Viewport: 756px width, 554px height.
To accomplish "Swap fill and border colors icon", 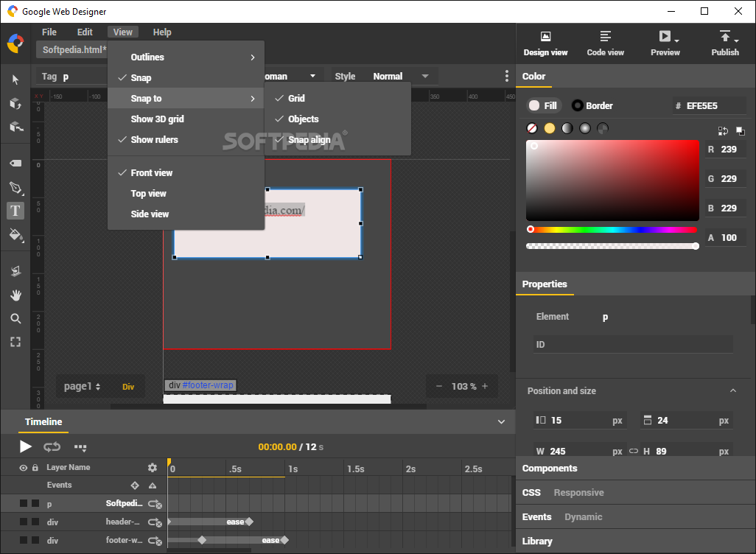I will (723, 130).
